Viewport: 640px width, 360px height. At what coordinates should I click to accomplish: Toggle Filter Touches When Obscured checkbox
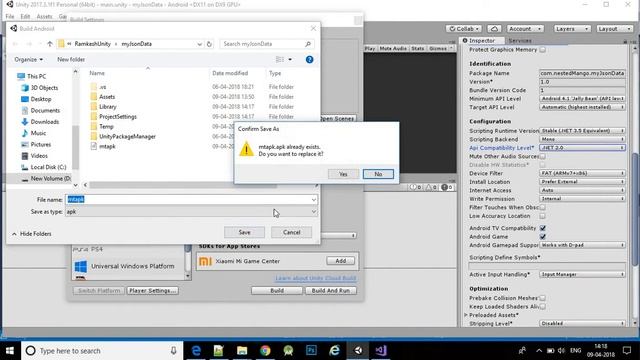(542, 207)
